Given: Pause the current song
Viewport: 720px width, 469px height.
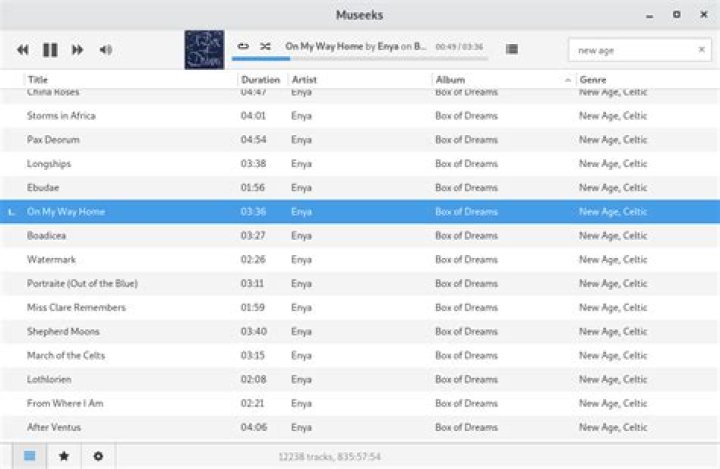Looking at the screenshot, I should [x=50, y=50].
